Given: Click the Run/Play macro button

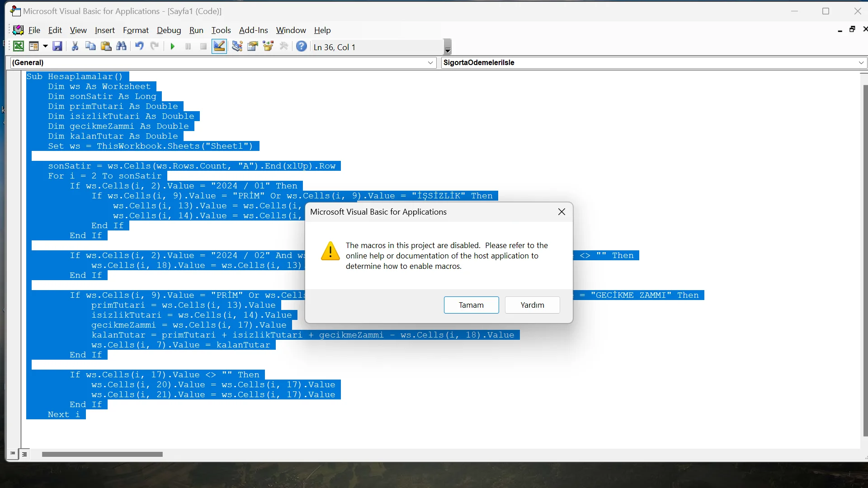Looking at the screenshot, I should [x=172, y=47].
